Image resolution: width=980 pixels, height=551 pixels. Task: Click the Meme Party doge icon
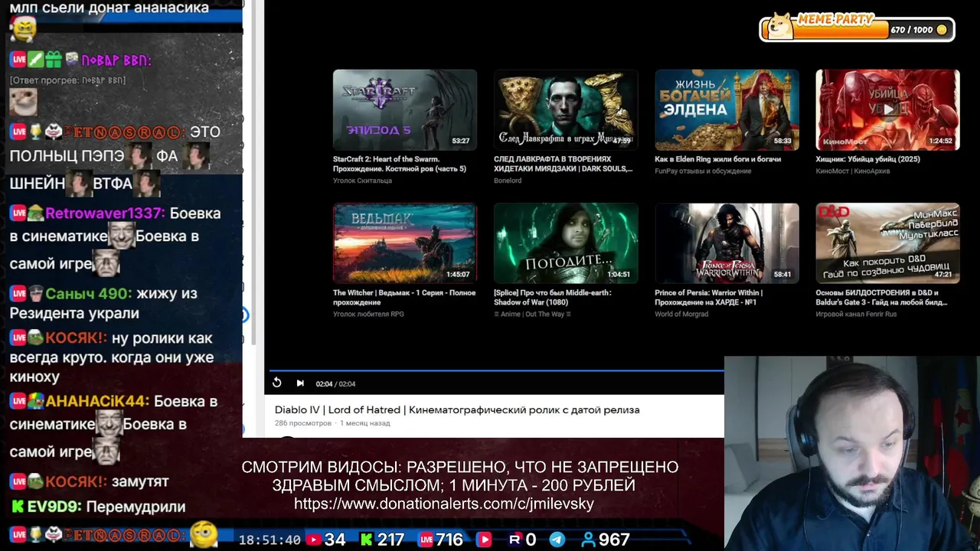point(780,24)
